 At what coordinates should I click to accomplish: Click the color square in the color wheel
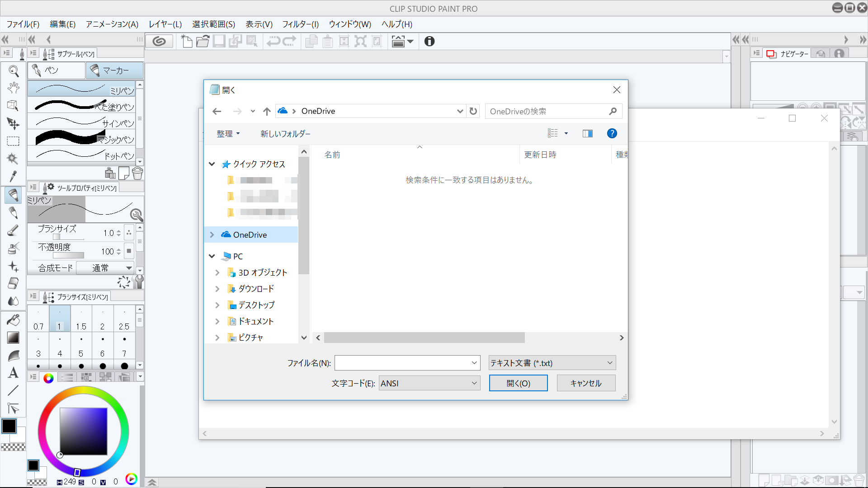(x=84, y=431)
